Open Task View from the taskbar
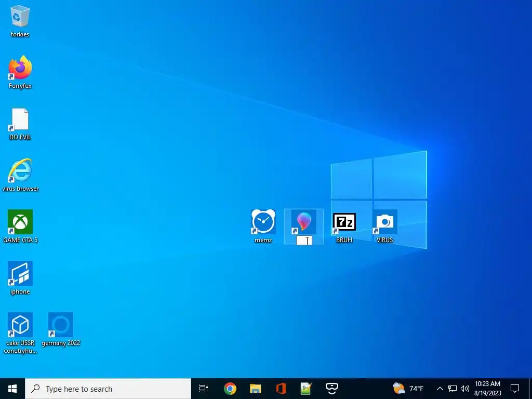 point(204,389)
